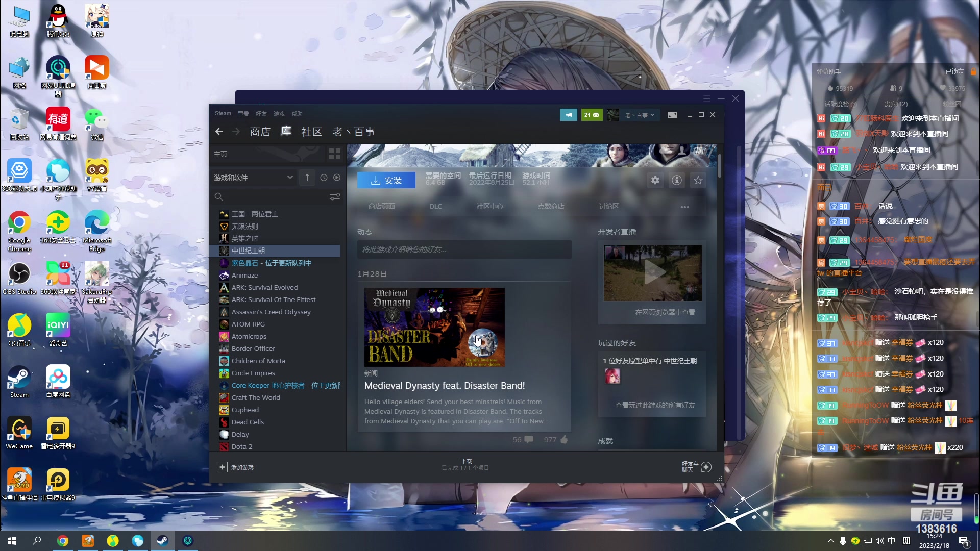Open WeGame desktop icon

click(x=19, y=433)
